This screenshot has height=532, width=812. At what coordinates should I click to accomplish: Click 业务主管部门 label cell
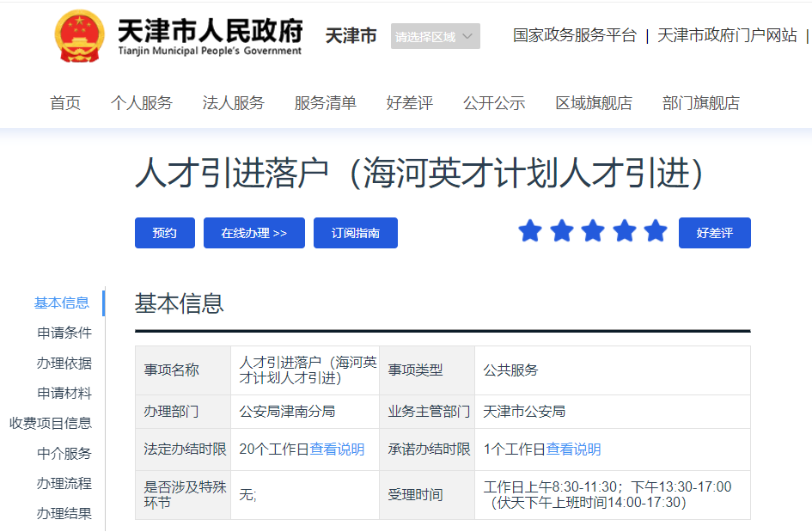pyautogui.click(x=429, y=412)
